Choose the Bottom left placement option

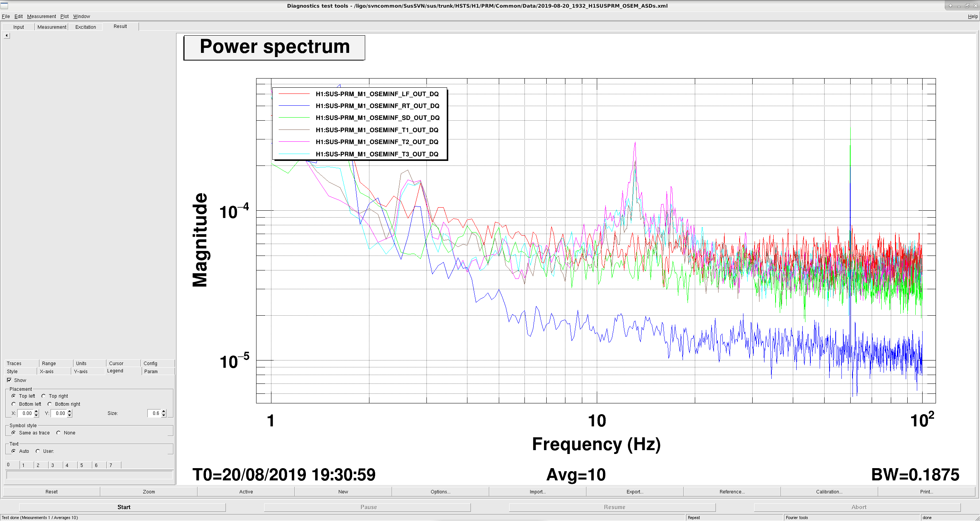(x=14, y=404)
